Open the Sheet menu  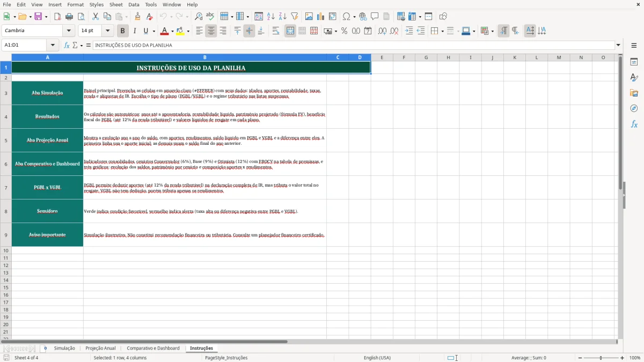116,4
